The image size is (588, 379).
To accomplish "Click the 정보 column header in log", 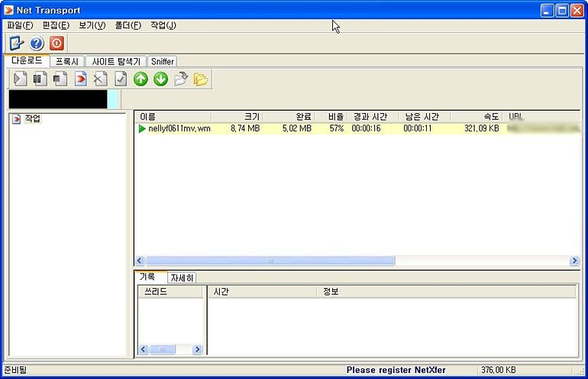I will point(446,292).
